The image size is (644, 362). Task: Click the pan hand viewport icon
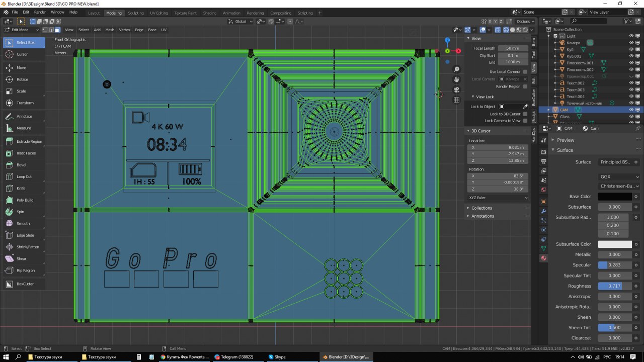(456, 79)
